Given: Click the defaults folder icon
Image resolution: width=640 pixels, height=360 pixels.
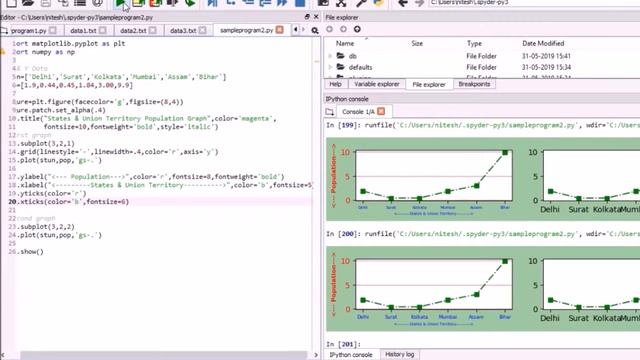Looking at the screenshot, I should click(x=340, y=67).
